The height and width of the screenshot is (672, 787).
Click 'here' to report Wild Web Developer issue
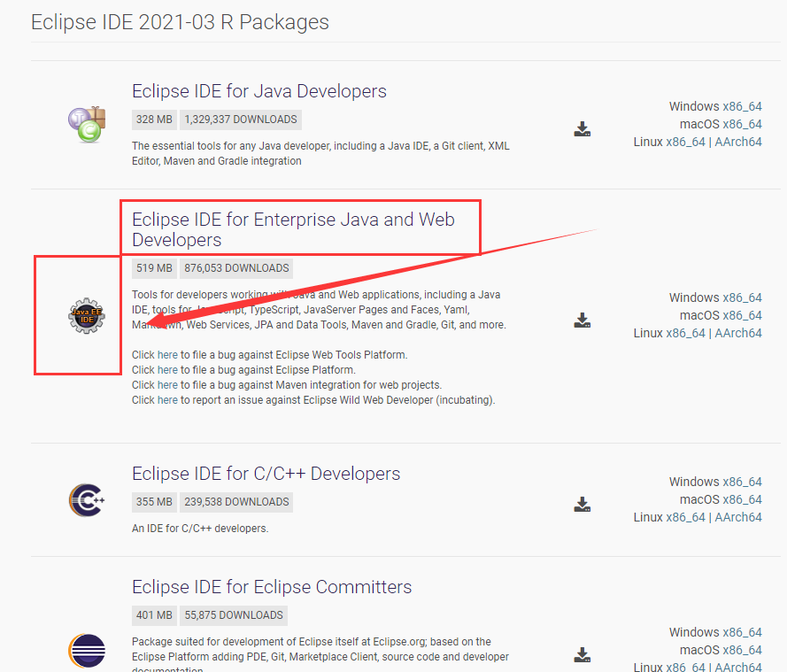point(167,400)
